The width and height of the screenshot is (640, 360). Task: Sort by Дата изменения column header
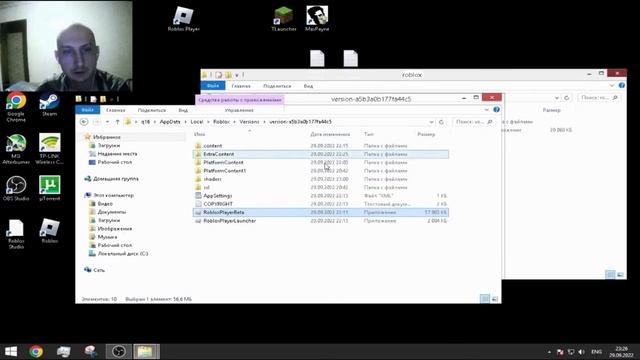[x=330, y=134]
